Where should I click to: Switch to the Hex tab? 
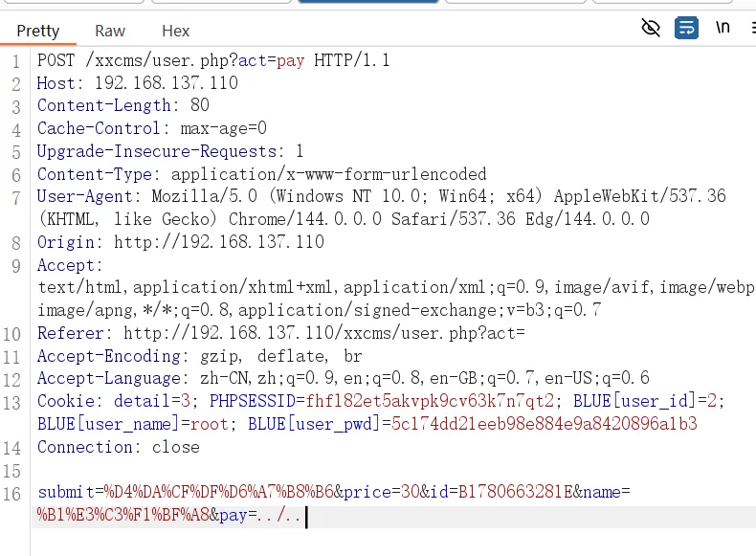pyautogui.click(x=175, y=31)
